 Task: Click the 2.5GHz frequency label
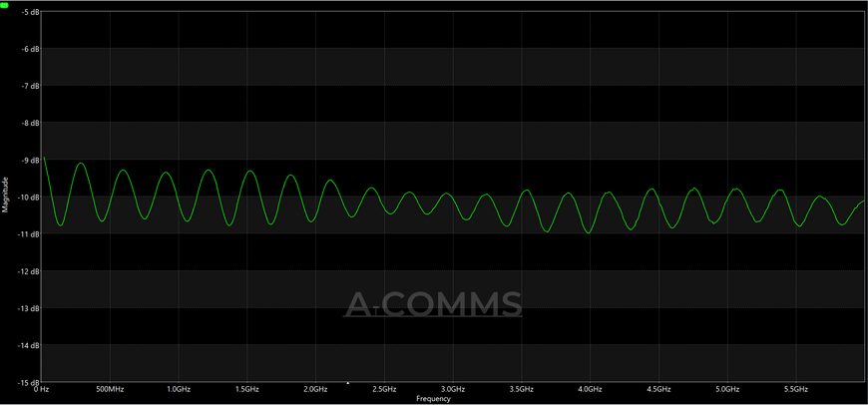click(x=384, y=389)
